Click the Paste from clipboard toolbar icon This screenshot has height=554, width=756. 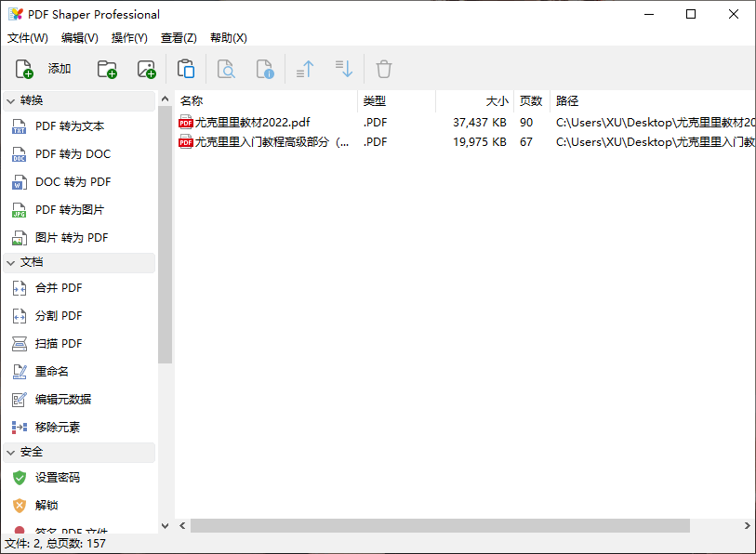click(x=186, y=69)
